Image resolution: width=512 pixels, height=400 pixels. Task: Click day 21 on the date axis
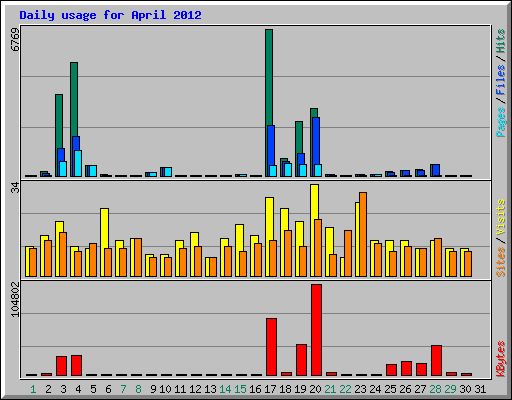330,389
